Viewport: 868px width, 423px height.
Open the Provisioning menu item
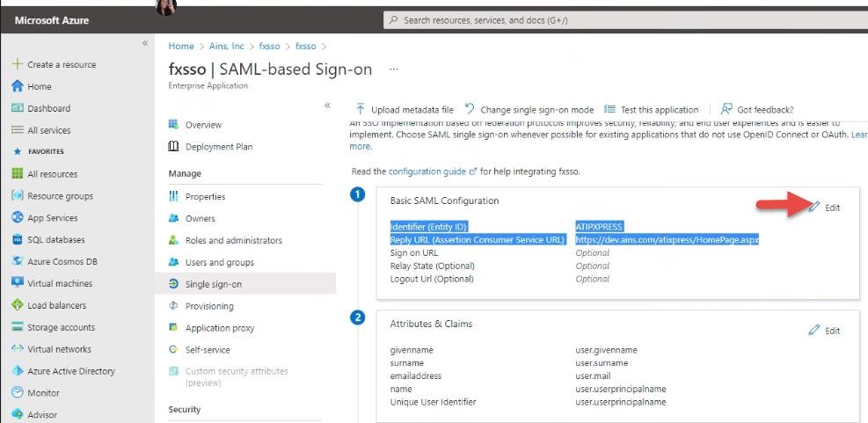pyautogui.click(x=209, y=306)
